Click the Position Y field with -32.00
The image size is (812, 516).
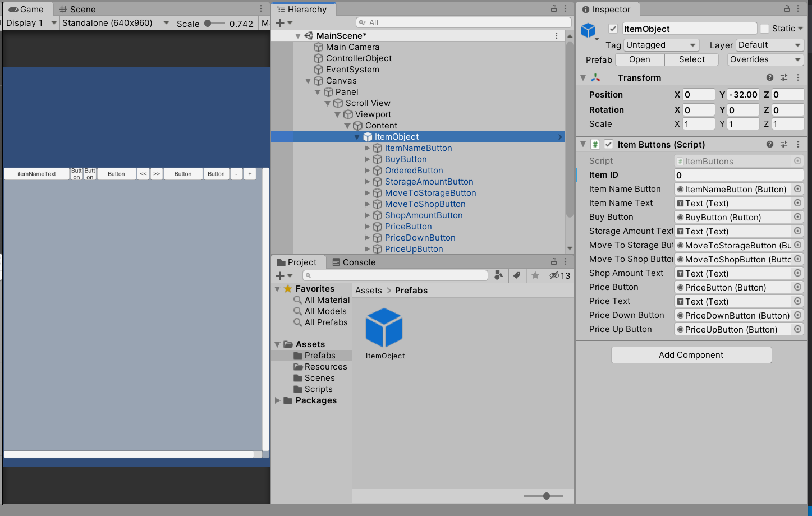coord(743,95)
